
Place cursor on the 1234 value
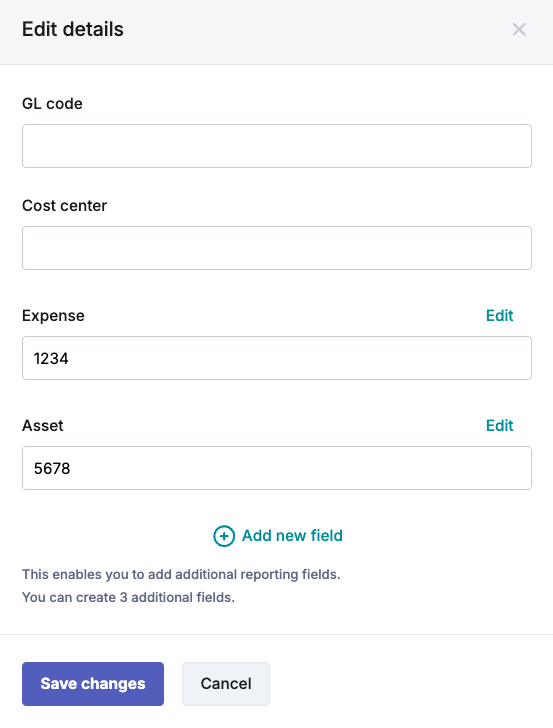(x=51, y=358)
